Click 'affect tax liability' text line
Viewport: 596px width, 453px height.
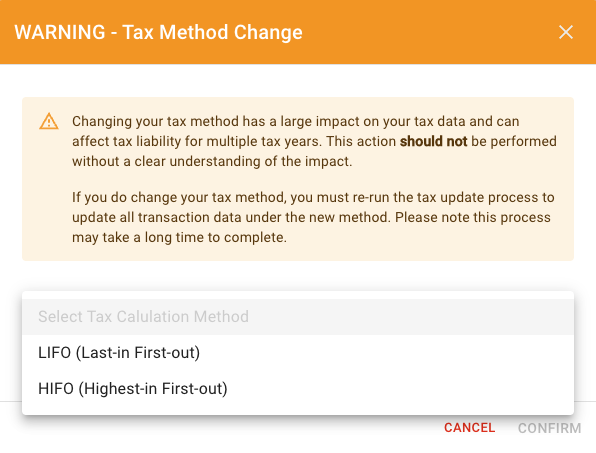[x=314, y=141]
